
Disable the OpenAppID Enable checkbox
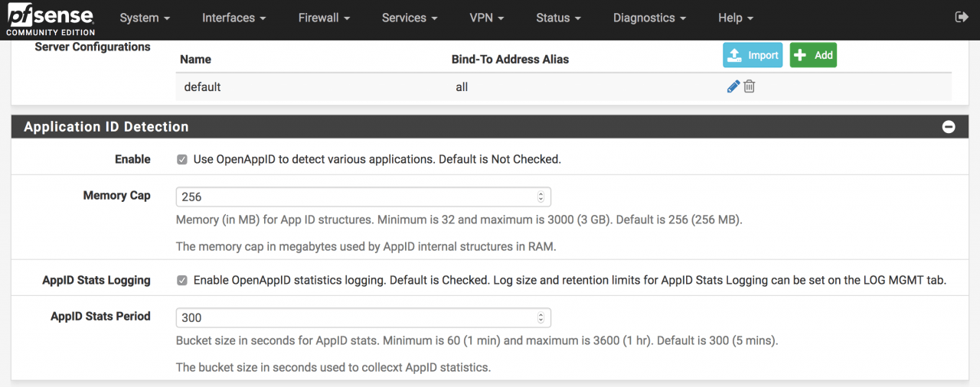pos(182,160)
